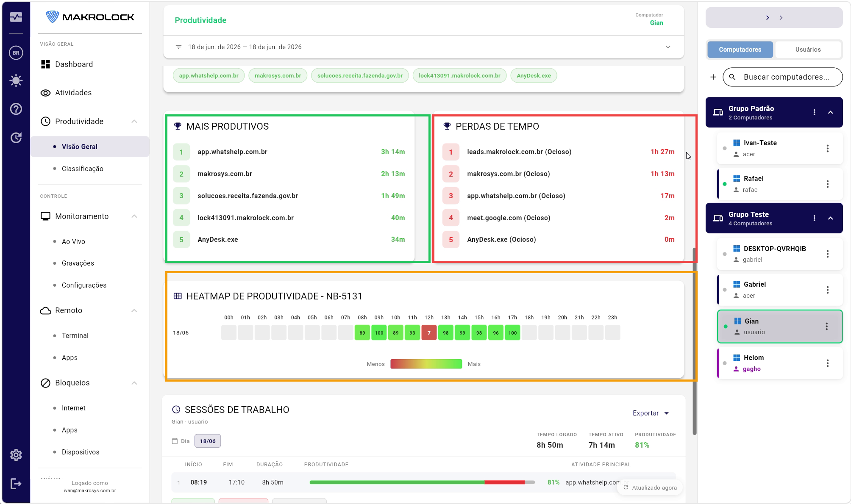Click the refresh icon beside Atualizado agora
The width and height of the screenshot is (851, 504).
(x=626, y=487)
